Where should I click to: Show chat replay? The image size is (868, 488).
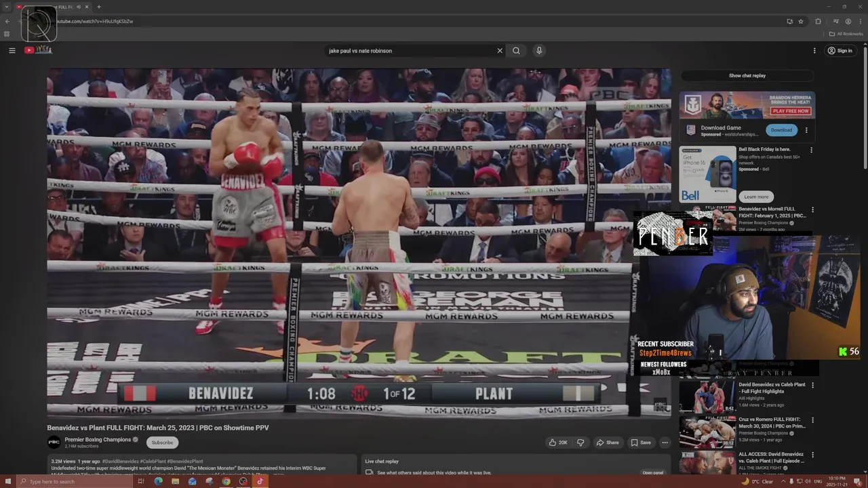coord(747,75)
